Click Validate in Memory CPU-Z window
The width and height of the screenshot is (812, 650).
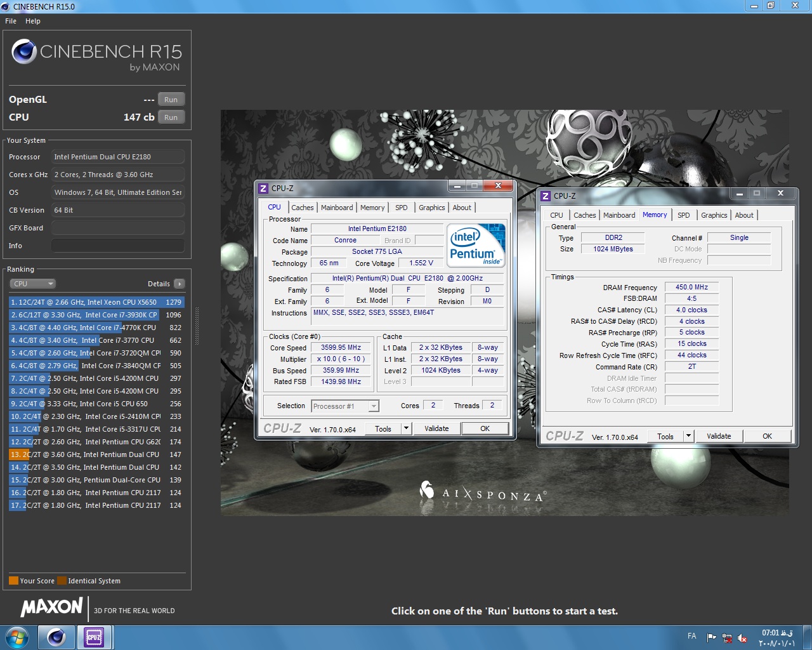click(x=719, y=436)
